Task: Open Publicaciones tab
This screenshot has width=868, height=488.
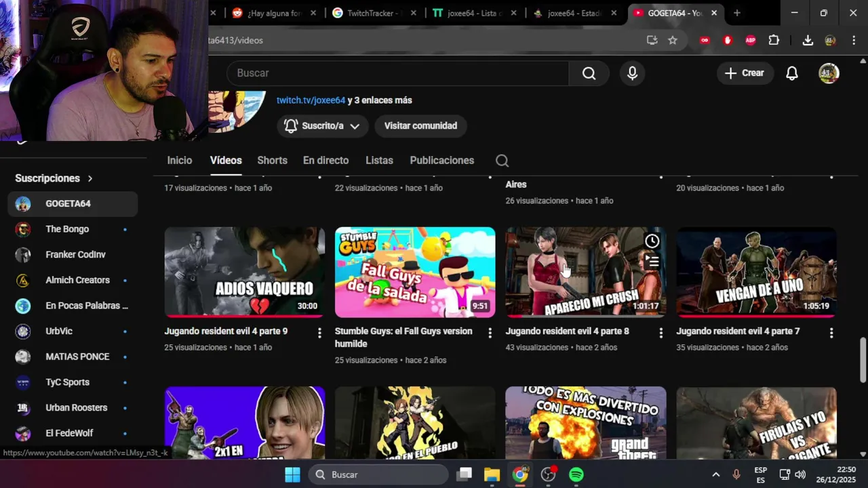Action: [x=441, y=161]
